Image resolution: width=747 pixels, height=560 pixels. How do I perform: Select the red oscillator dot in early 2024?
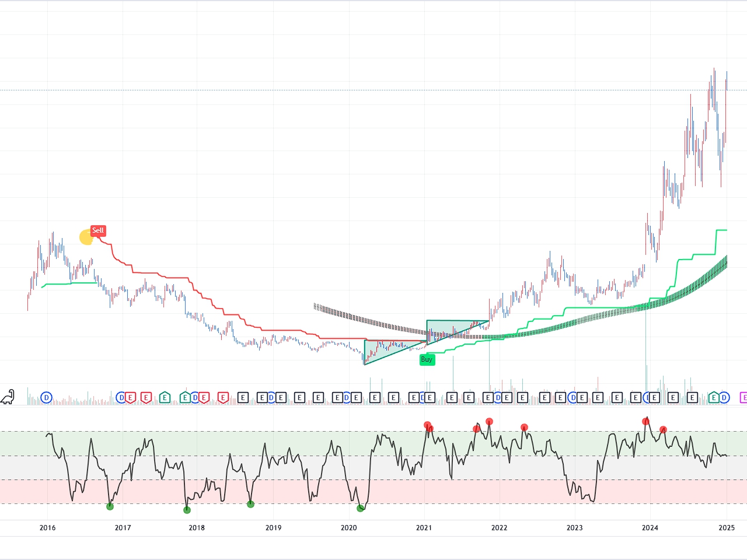pyautogui.click(x=663, y=430)
